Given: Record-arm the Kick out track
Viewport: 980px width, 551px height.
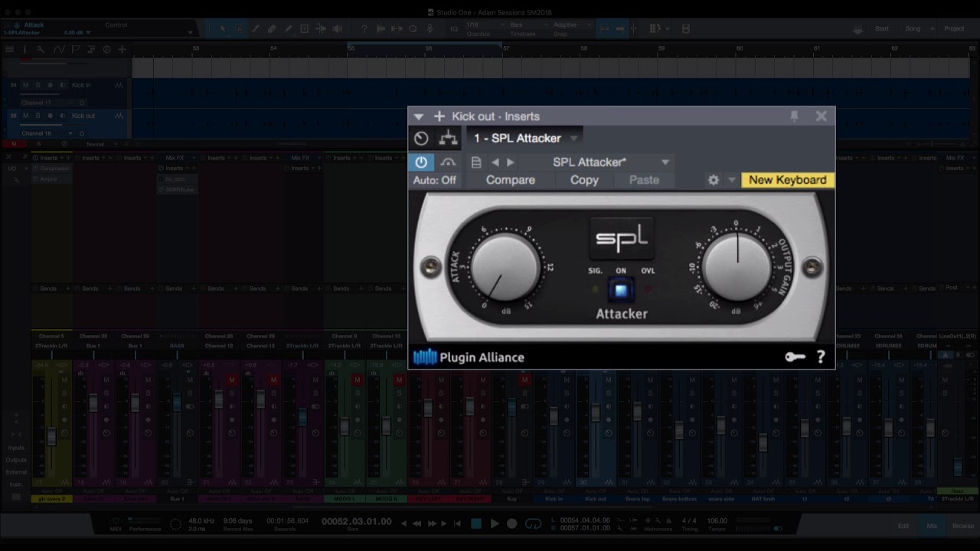Looking at the screenshot, I should tap(51, 116).
